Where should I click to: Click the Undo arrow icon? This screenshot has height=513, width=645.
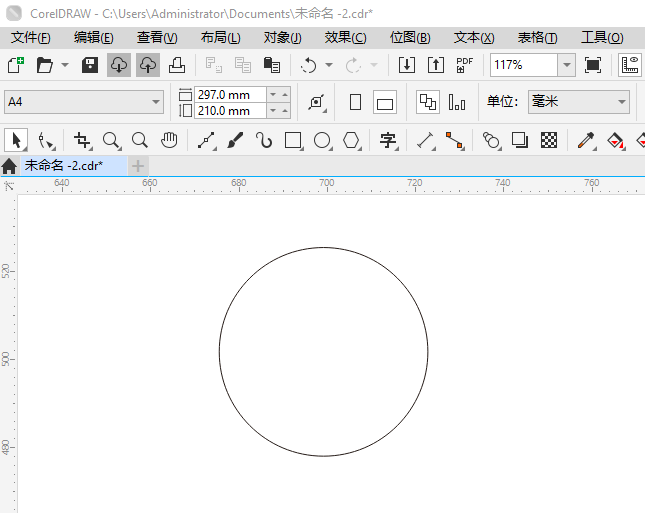pyautogui.click(x=309, y=65)
